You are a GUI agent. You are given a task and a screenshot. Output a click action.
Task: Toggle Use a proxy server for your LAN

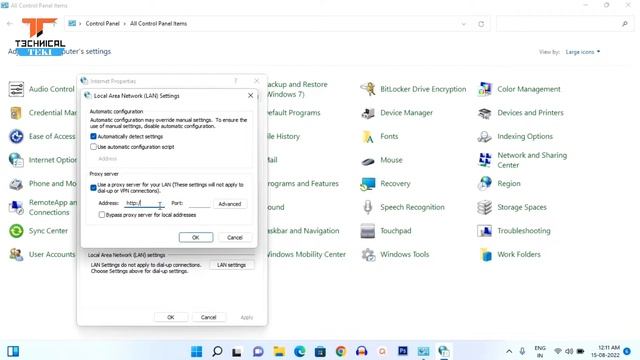point(93,188)
